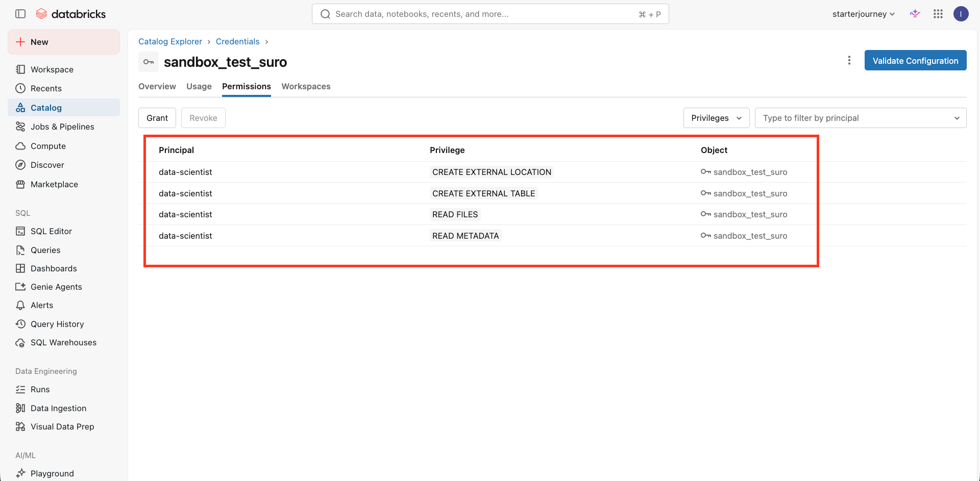Open the apps grid launcher
The image size is (980, 481).
click(938, 14)
